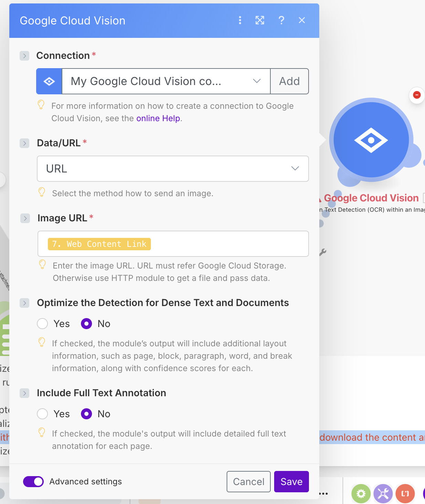Image resolution: width=425 pixels, height=504 pixels.
Task: Toggle the Advanced settings switch
Action: 33,482
